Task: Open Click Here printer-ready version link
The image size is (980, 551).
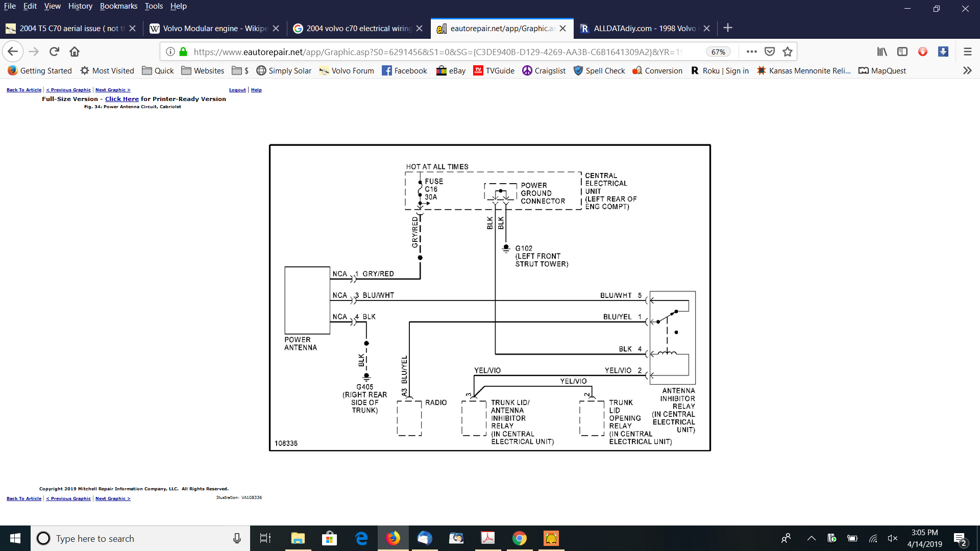Action: (x=121, y=99)
